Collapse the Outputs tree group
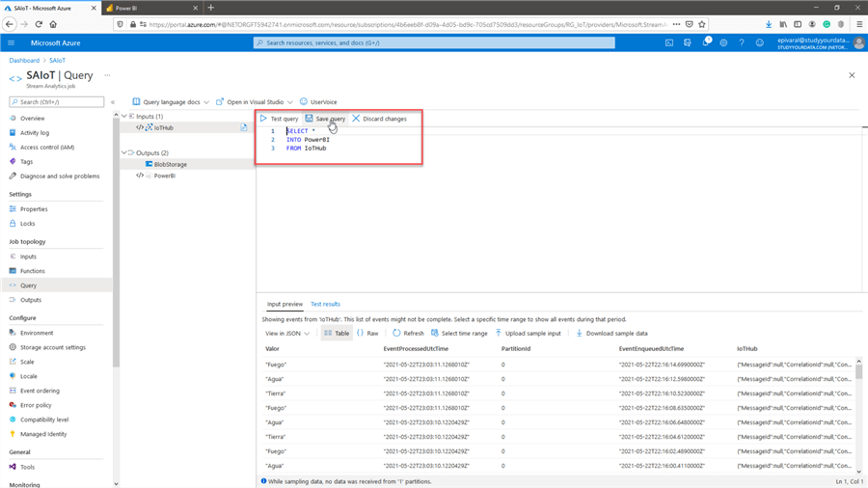 click(124, 152)
